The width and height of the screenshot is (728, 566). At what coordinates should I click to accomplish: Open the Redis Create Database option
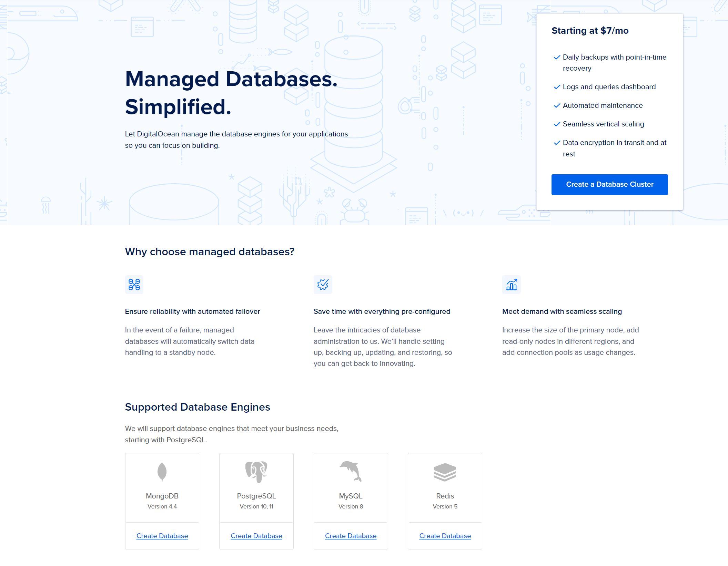click(x=445, y=535)
